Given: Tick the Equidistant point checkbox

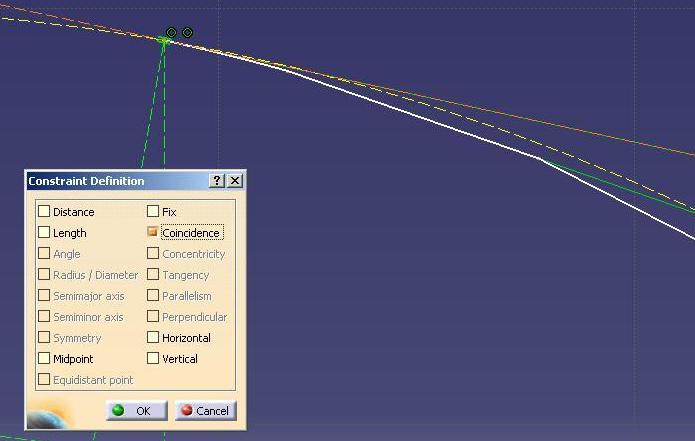Looking at the screenshot, I should 44,379.
